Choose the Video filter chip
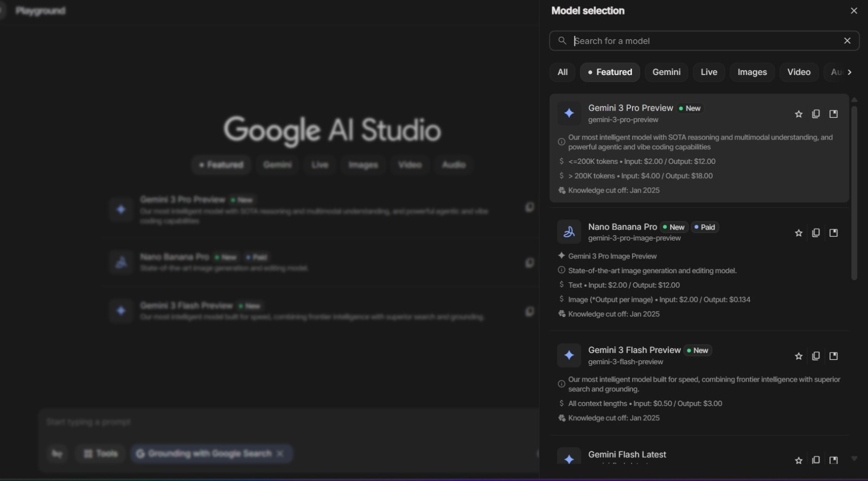The width and height of the screenshot is (868, 481). pos(799,72)
